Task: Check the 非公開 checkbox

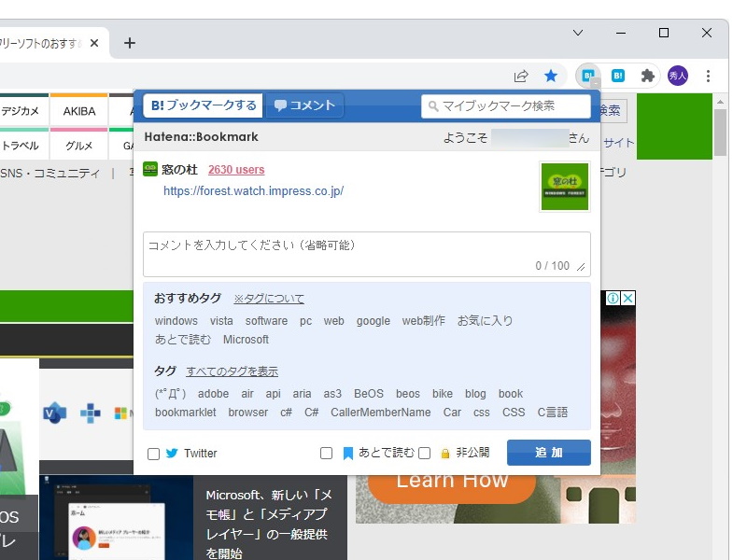Action: 424,453
